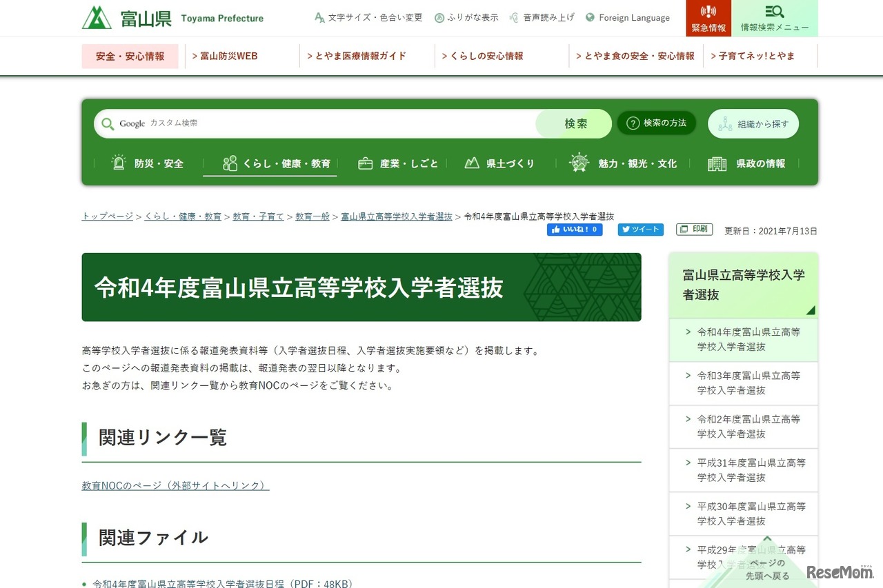The image size is (883, 588).
Task: Open くらしの安心情報 link
Action: click(x=482, y=56)
